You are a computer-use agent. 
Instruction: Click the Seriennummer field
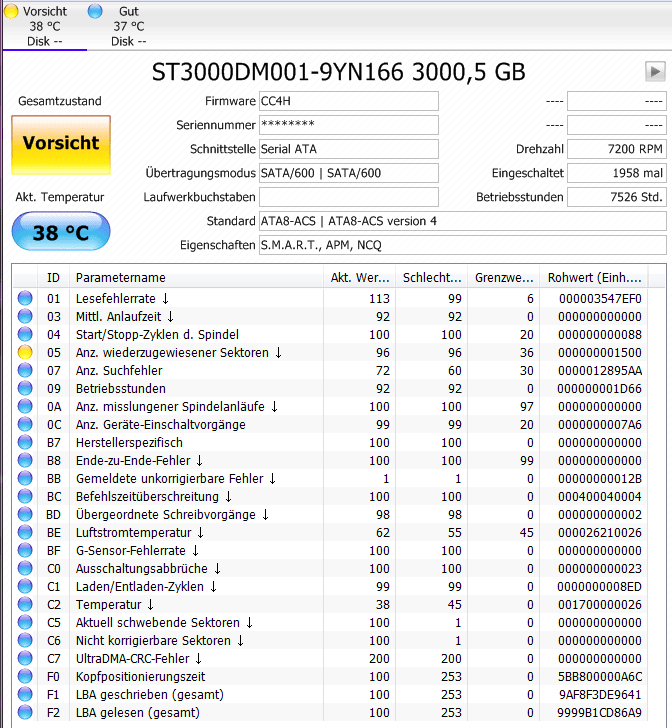[349, 125]
